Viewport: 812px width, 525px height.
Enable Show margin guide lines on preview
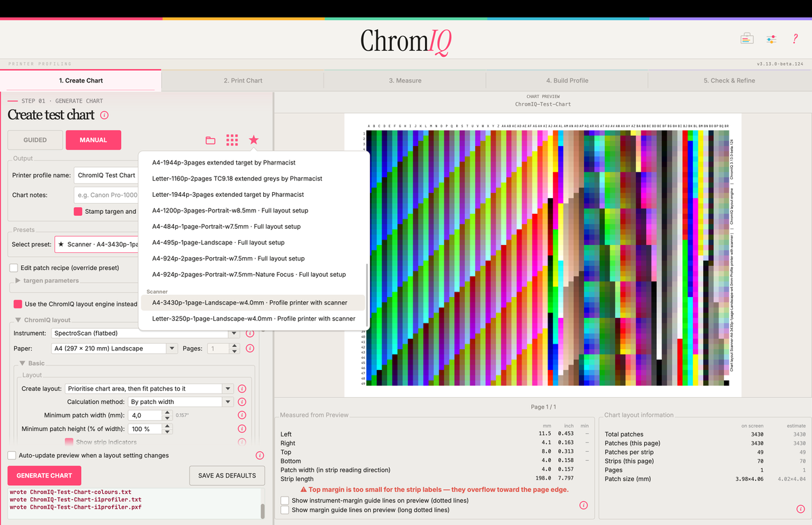coord(285,510)
